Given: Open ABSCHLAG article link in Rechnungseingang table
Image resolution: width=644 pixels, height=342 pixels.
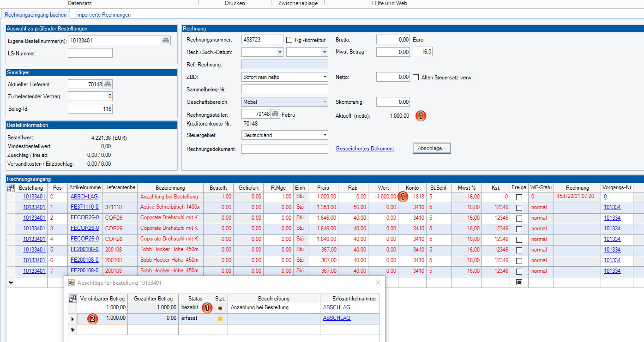Looking at the screenshot, I should (84, 197).
